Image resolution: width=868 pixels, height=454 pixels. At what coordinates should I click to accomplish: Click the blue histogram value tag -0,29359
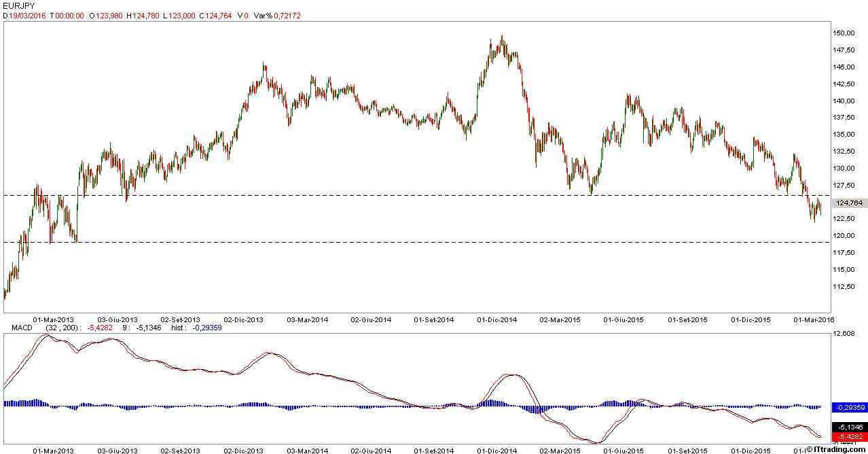click(850, 407)
